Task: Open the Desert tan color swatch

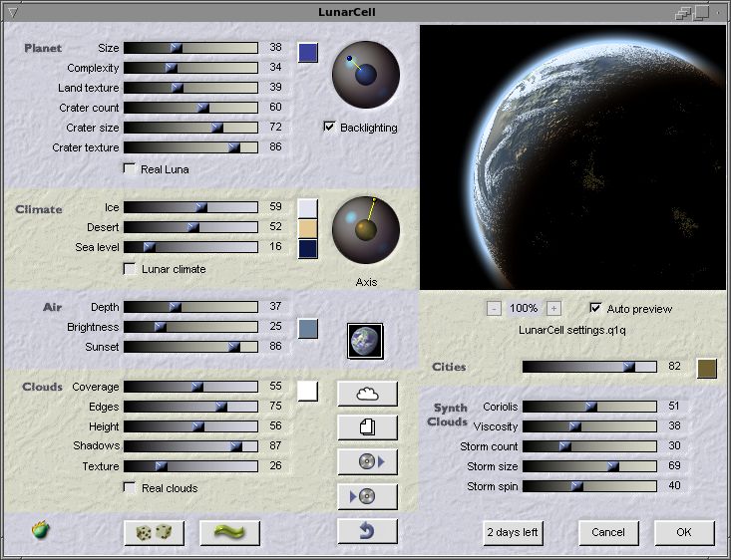Action: (x=308, y=228)
